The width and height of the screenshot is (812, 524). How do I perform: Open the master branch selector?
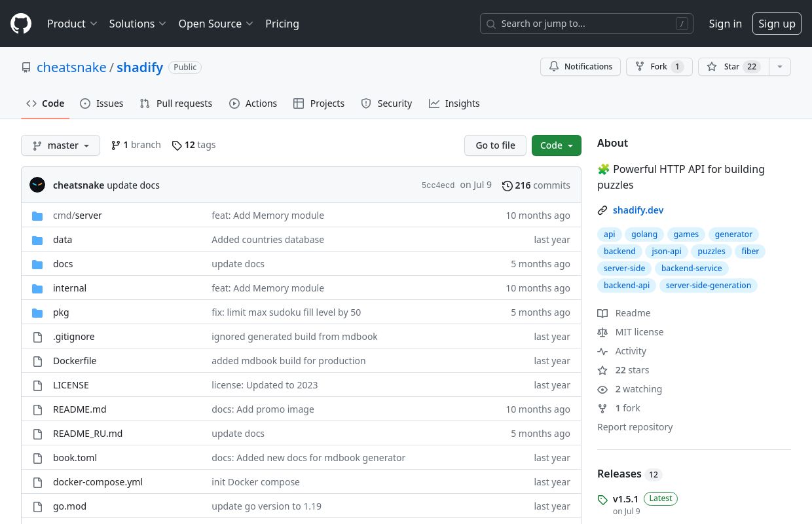pos(60,145)
